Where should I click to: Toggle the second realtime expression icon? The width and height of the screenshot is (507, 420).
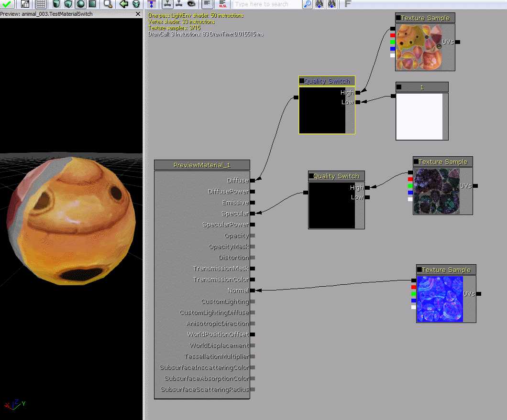(179, 4)
